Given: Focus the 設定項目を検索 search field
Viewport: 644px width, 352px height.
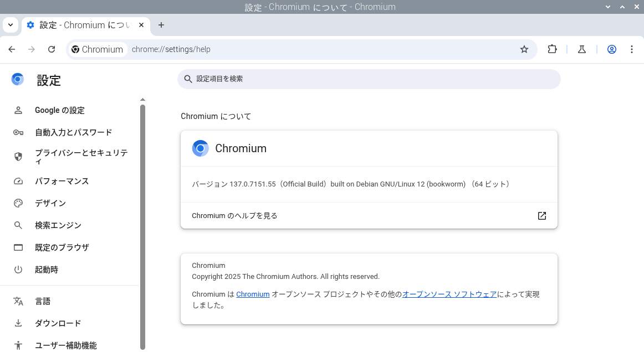Looking at the screenshot, I should [369, 79].
